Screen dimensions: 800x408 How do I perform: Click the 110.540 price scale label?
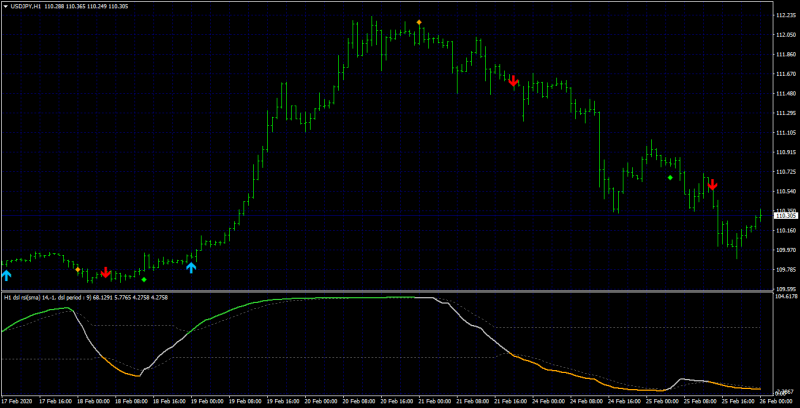click(786, 191)
